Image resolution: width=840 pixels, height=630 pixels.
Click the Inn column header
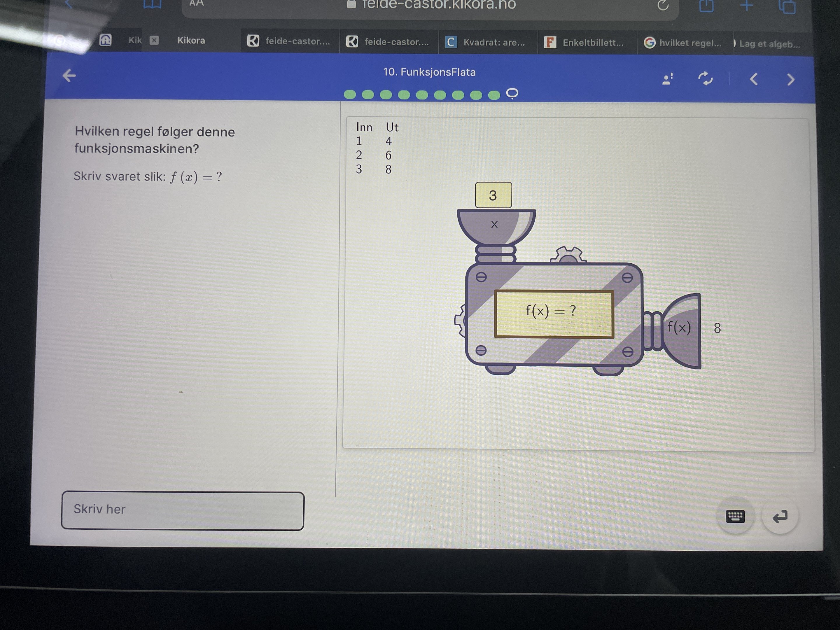(364, 127)
